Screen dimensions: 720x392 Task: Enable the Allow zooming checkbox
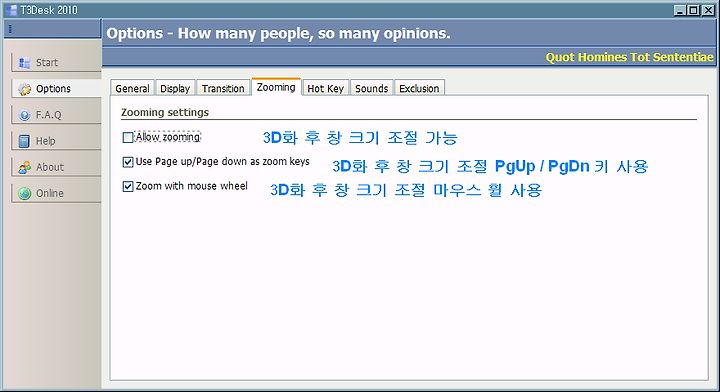tap(128, 137)
